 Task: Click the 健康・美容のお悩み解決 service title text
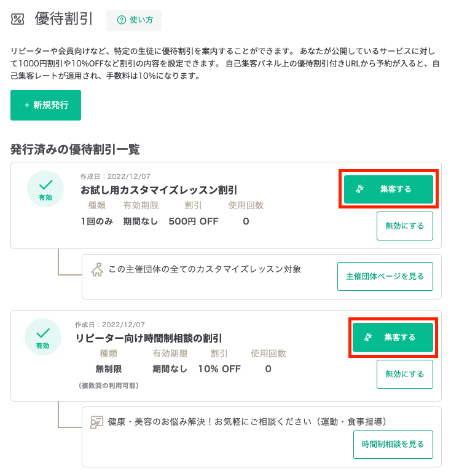247,422
